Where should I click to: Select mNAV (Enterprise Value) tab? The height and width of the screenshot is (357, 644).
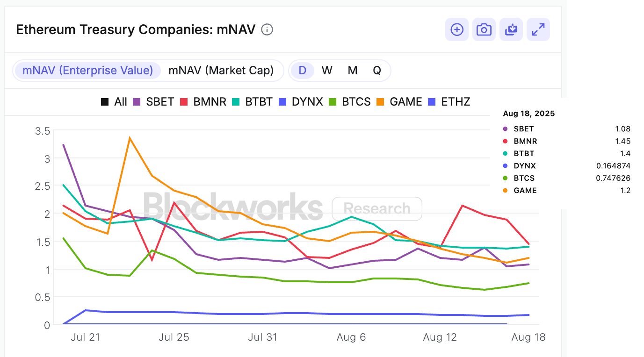point(88,71)
